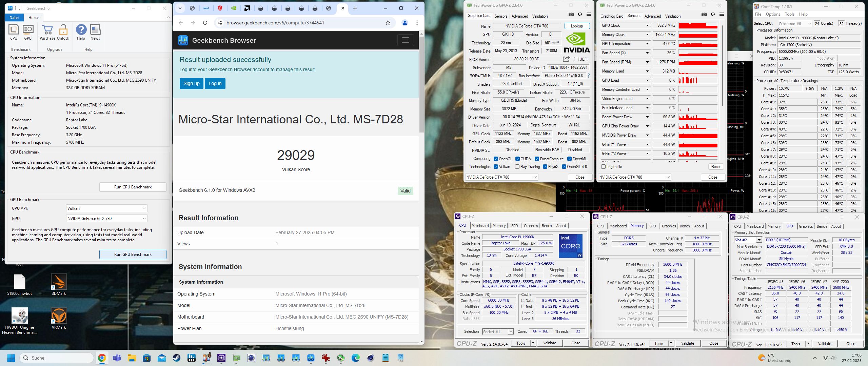868x366 pixels.
Task: Open Options menu in Core Temp
Action: 773,14
